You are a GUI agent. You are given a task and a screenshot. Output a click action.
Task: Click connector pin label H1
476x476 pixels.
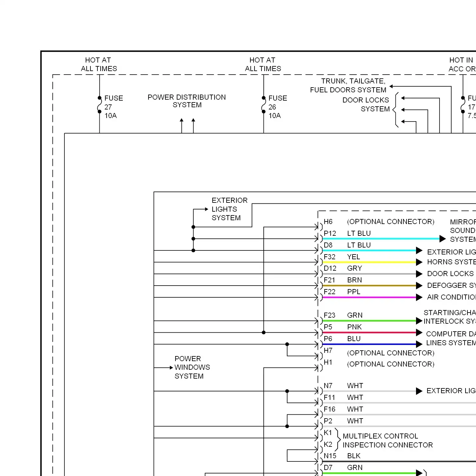[328, 362]
